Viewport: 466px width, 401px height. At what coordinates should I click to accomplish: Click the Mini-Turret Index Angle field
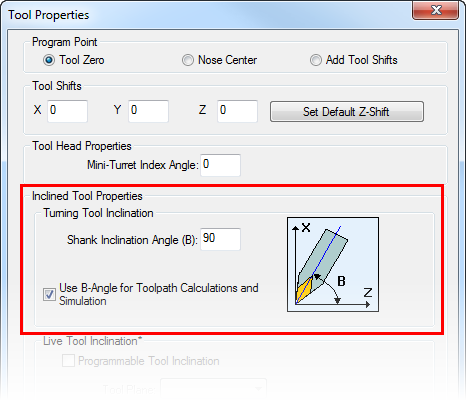220,165
